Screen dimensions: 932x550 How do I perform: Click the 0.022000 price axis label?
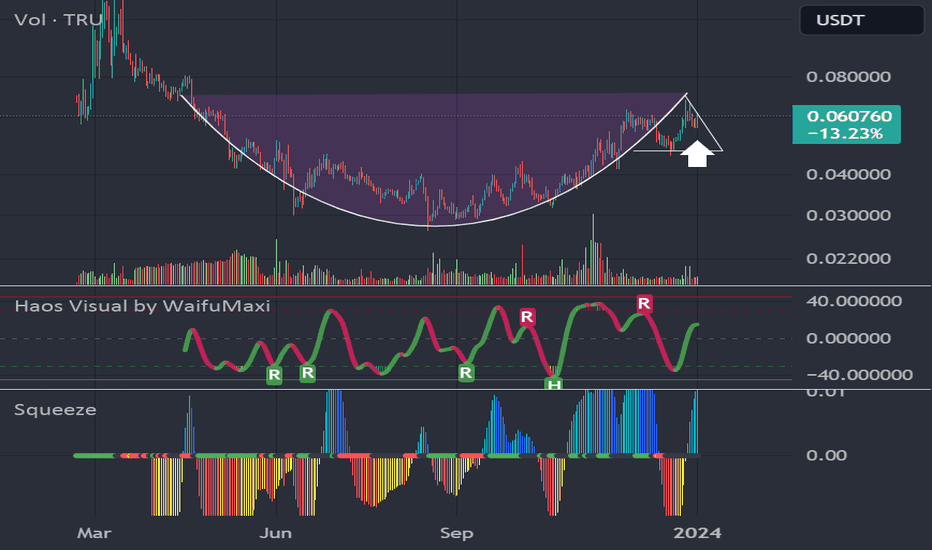[x=848, y=259]
